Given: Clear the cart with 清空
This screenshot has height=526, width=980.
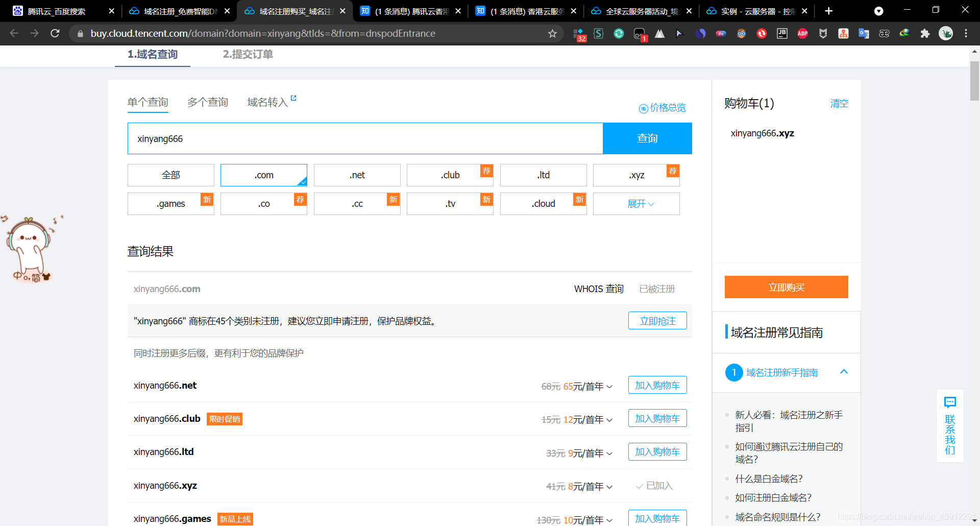Looking at the screenshot, I should point(839,104).
